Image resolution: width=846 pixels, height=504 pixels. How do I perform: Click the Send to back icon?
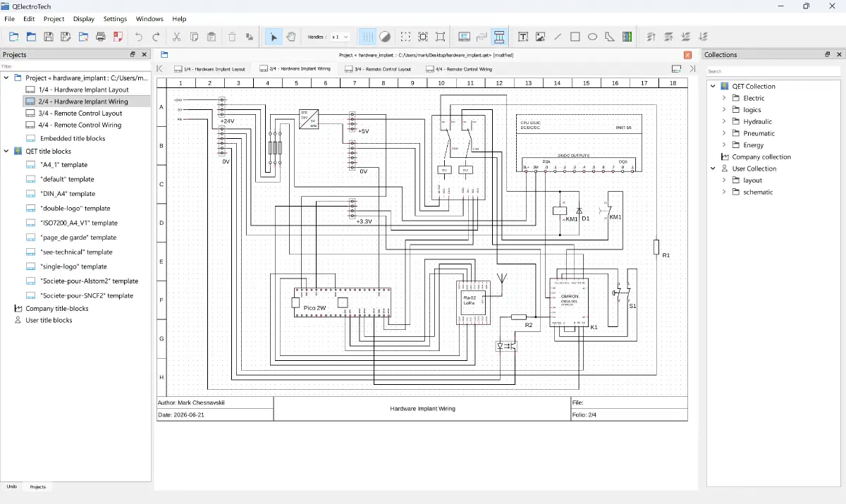click(x=703, y=37)
